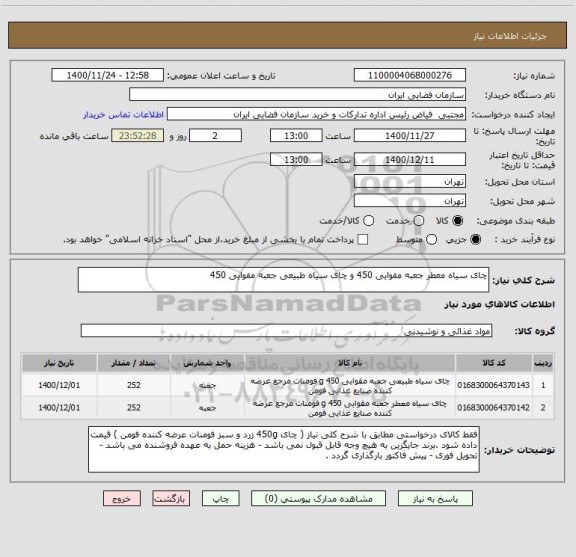Screen dimensions: 576x557
Task: Click the date 1400/12/01 in row 2
Action: tap(59, 407)
